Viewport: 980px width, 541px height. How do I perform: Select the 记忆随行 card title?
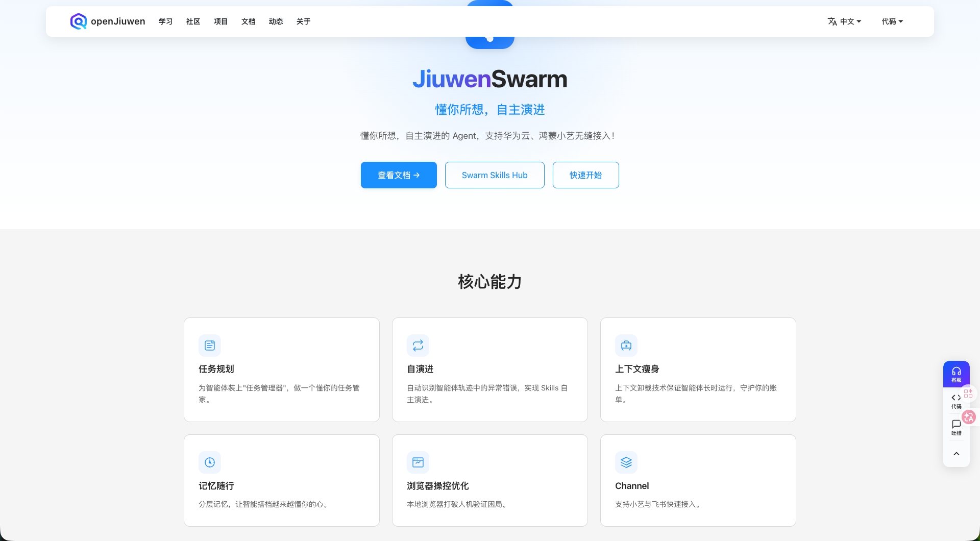216,486
